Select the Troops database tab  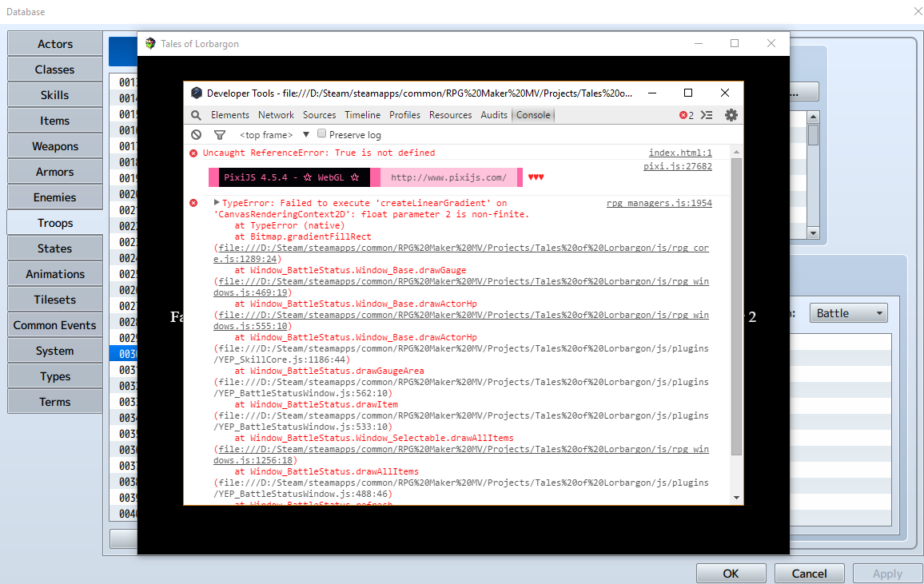[55, 223]
